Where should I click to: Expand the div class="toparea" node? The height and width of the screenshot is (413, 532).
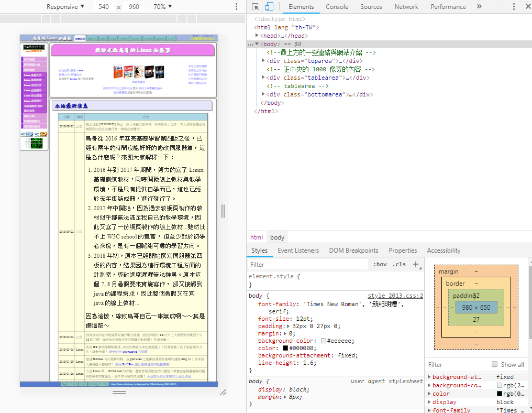pos(263,61)
